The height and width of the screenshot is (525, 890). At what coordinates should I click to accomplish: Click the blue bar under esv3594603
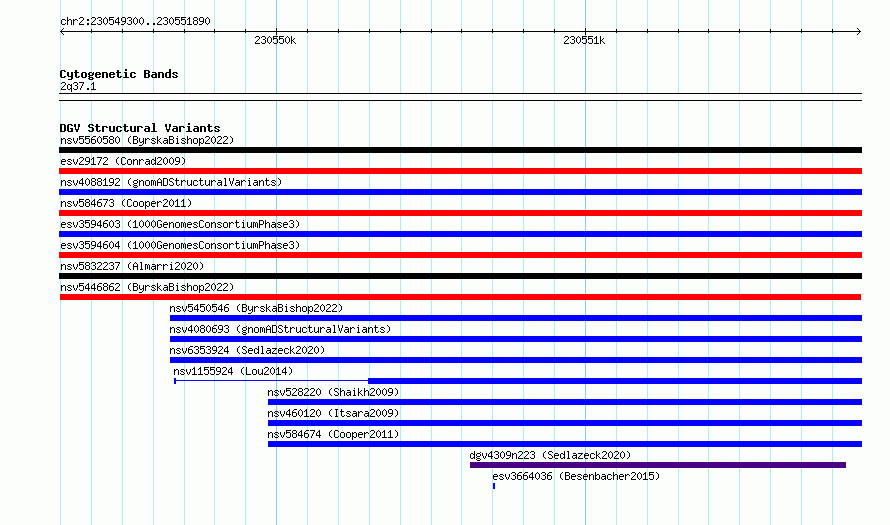[460, 234]
